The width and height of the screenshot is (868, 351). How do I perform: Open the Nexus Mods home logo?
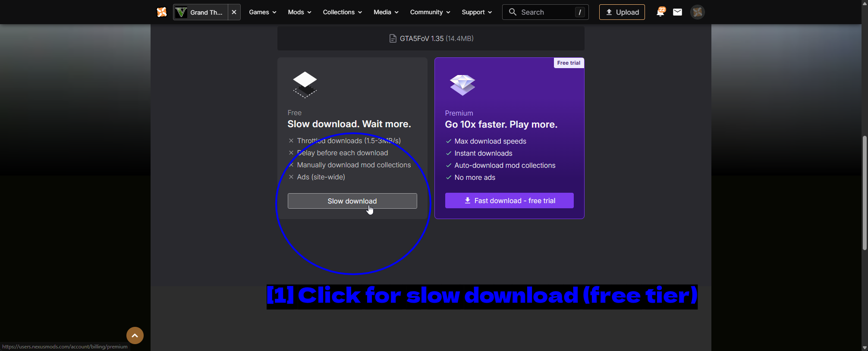(x=162, y=12)
